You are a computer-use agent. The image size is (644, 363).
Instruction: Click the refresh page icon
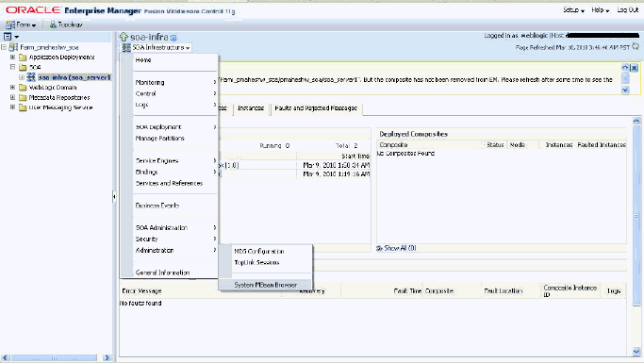pos(636,47)
